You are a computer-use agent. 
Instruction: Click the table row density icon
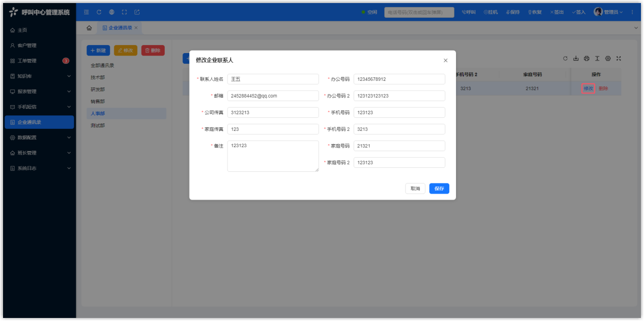coord(597,59)
